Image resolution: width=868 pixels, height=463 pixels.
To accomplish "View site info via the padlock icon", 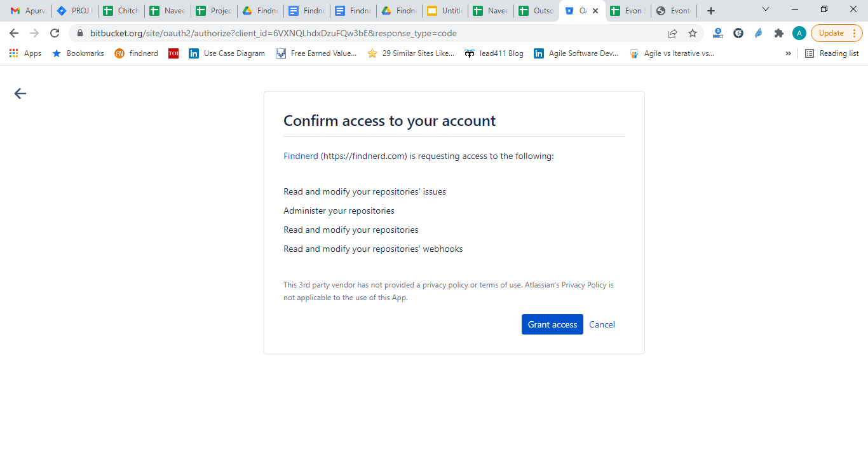I will (80, 33).
